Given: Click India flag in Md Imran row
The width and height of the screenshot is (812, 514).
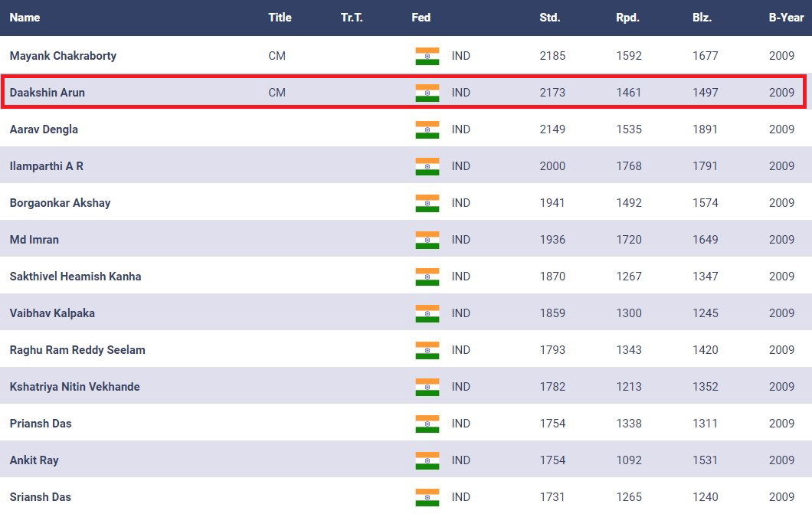Looking at the screenshot, I should (427, 240).
